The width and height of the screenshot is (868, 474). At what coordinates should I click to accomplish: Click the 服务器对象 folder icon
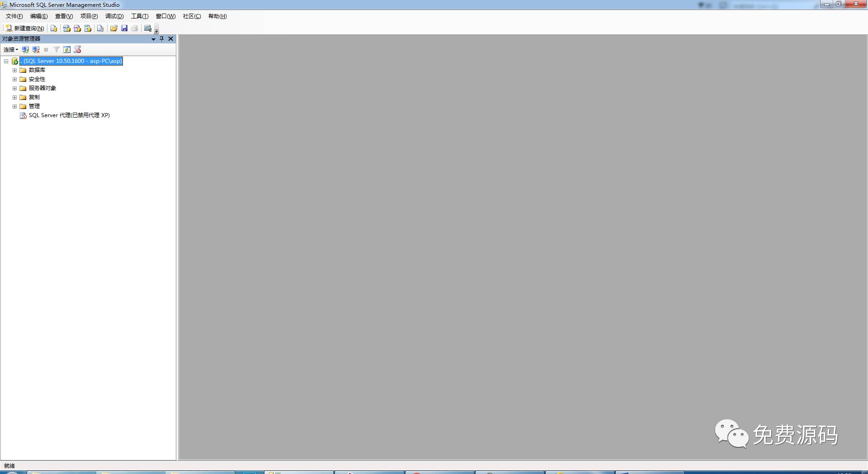coord(23,88)
